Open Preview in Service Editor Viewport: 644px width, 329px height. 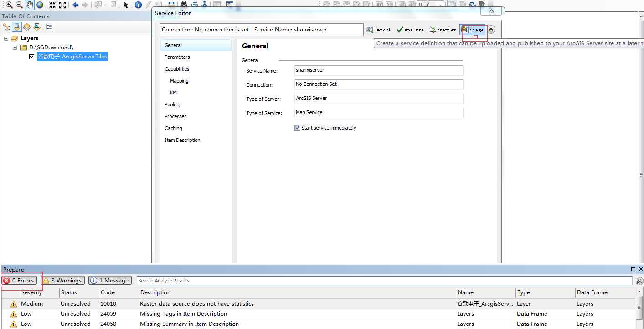[442, 30]
